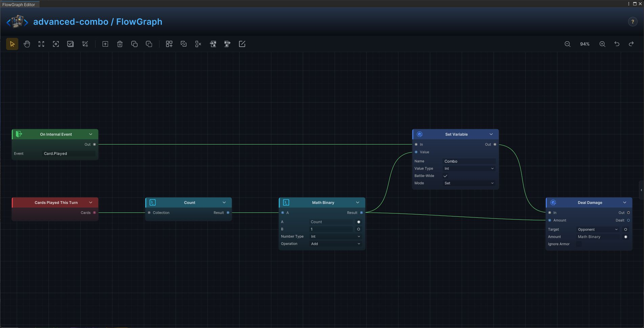Add a new node with plus-square icon
Screen dimensions: 644x328
[x=105, y=44]
